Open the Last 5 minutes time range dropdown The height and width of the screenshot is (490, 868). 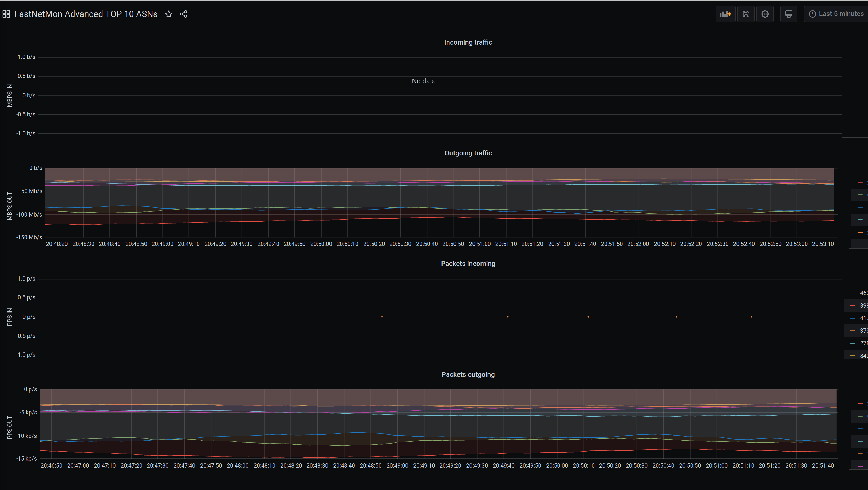click(x=841, y=14)
